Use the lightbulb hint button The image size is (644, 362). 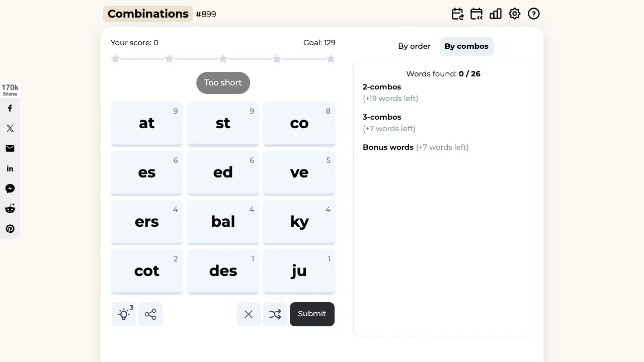tap(124, 314)
